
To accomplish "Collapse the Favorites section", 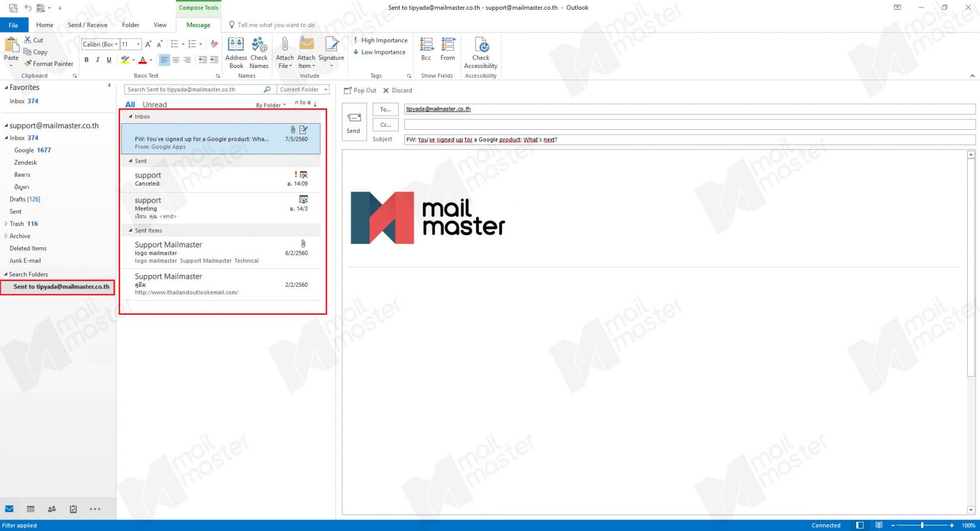I will coord(7,88).
